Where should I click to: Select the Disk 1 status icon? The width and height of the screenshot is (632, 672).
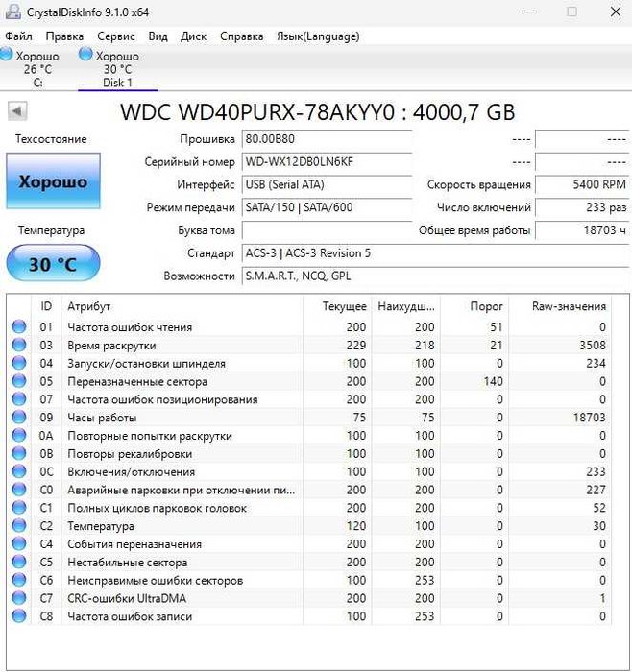click(85, 55)
